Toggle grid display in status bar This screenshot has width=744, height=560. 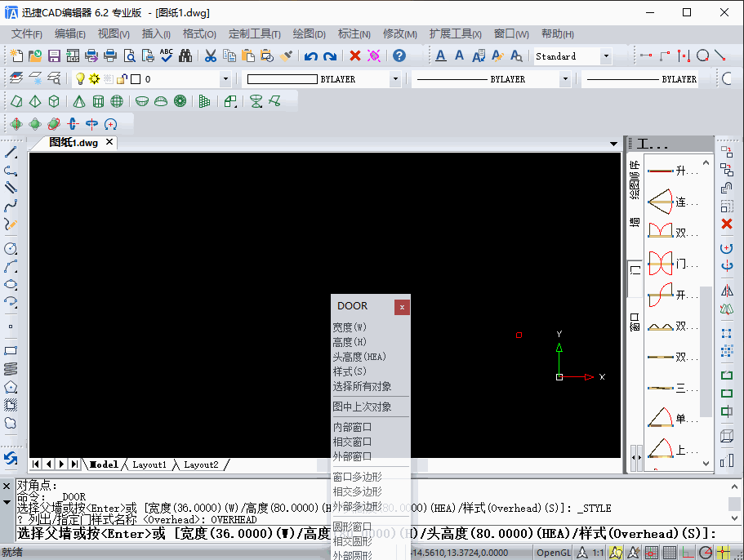[670, 553]
